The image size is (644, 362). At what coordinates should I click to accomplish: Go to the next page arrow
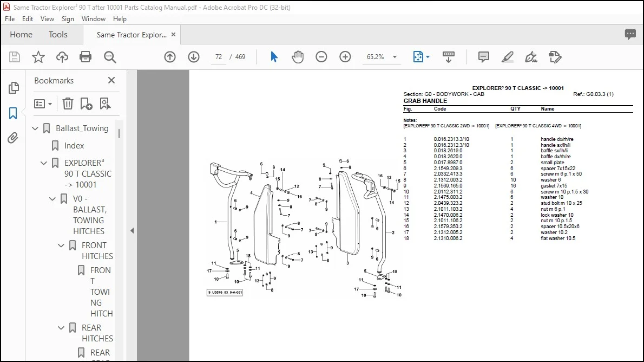click(194, 57)
